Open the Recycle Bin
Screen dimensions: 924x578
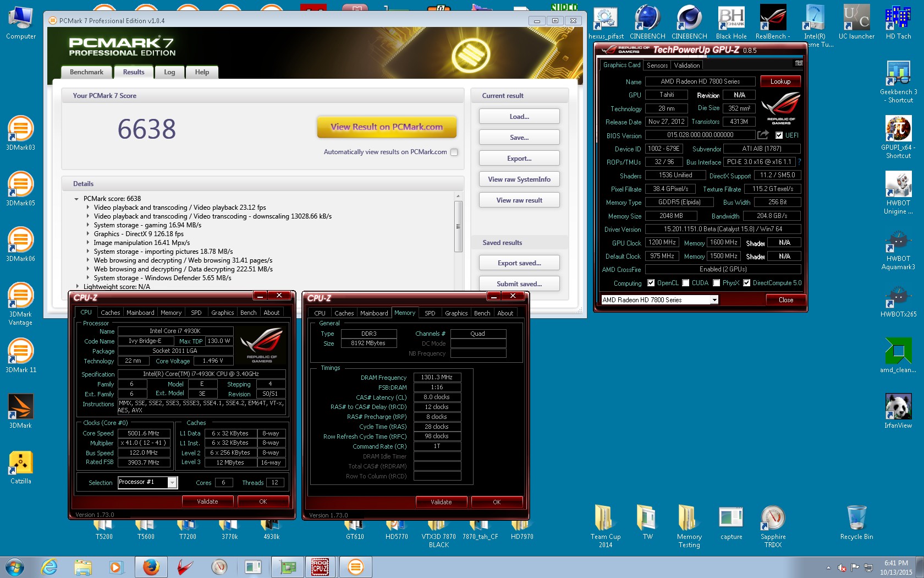[856, 523]
